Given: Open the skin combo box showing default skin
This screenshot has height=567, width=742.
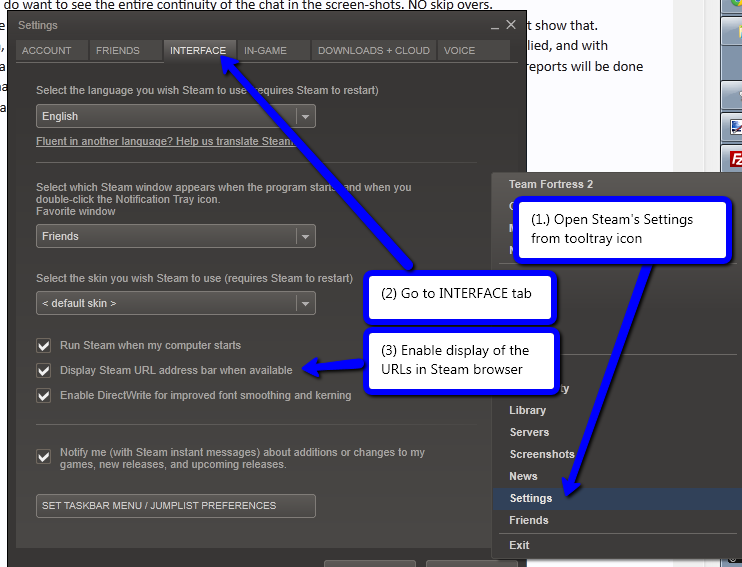Looking at the screenshot, I should pos(176,303).
